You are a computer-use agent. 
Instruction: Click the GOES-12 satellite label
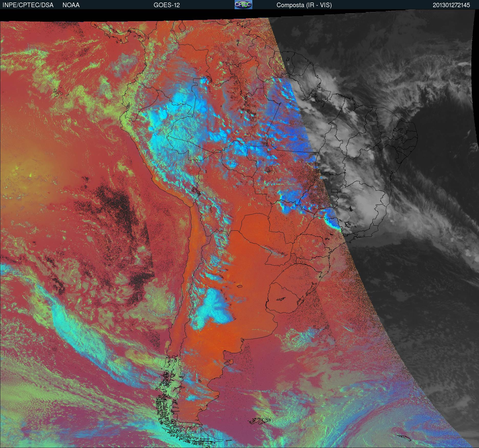pyautogui.click(x=166, y=5)
